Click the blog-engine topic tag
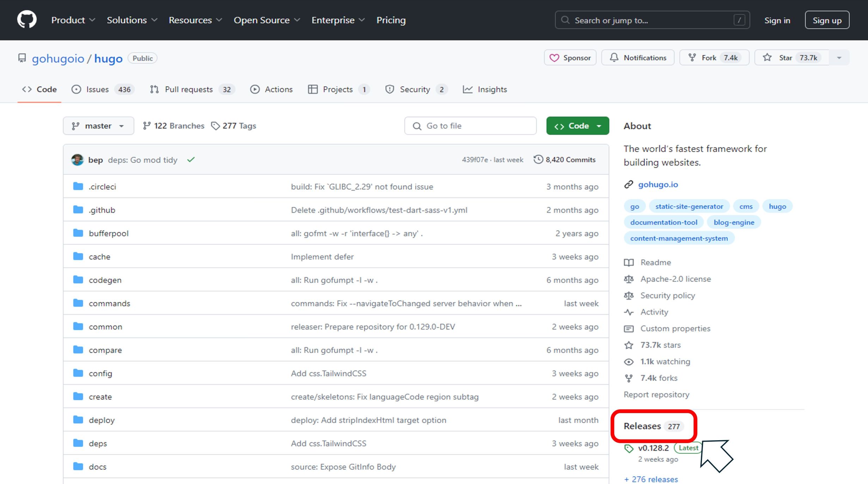 (734, 222)
